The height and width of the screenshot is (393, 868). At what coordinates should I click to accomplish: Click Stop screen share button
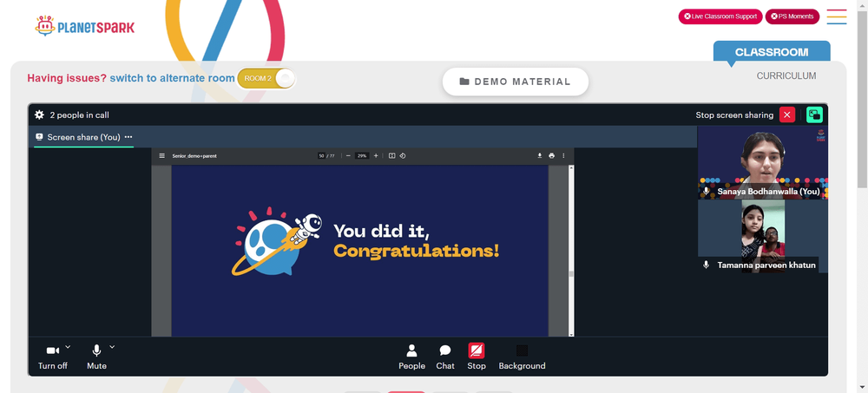coord(476,357)
